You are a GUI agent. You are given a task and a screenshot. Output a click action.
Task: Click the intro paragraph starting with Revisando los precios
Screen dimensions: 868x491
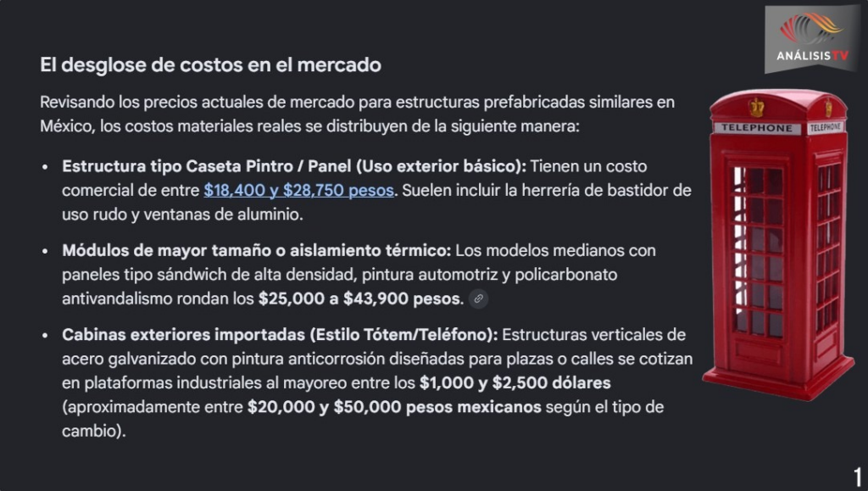[357, 114]
